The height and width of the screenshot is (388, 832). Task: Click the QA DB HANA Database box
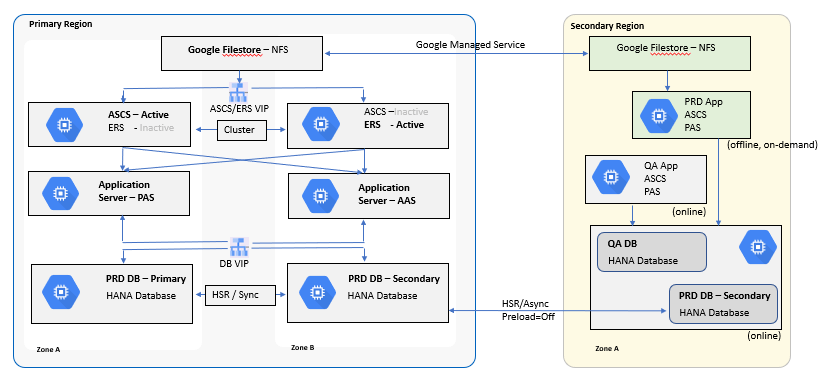(652, 252)
